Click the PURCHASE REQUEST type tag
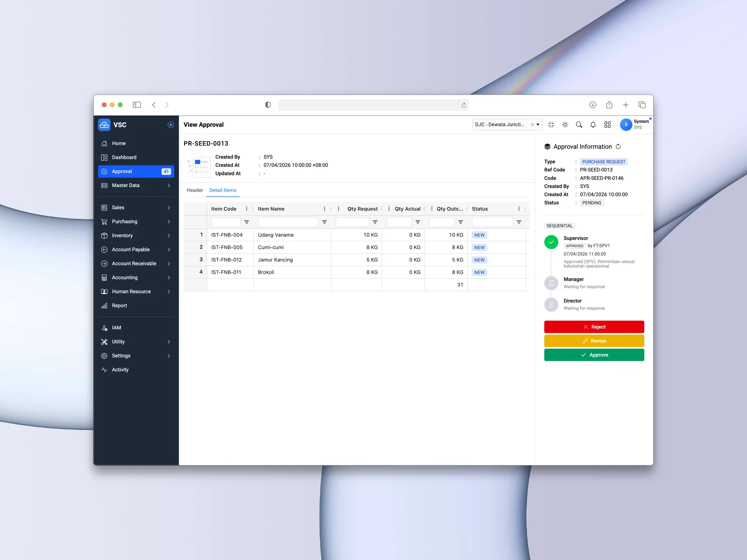 [604, 162]
